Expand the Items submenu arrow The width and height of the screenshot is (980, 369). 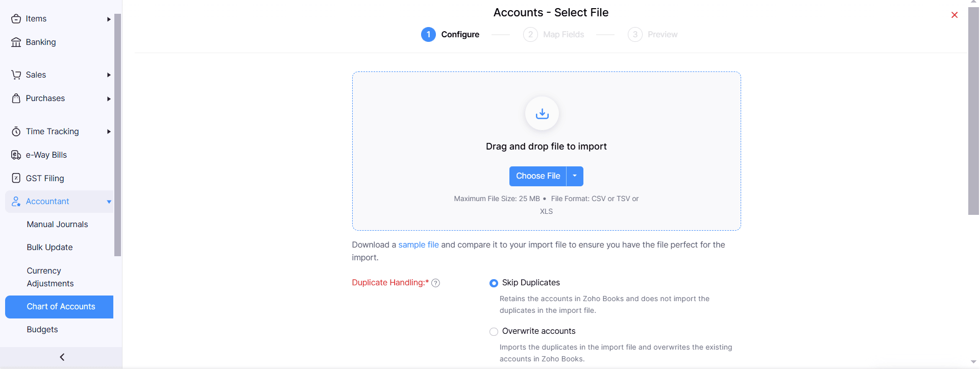[109, 19]
